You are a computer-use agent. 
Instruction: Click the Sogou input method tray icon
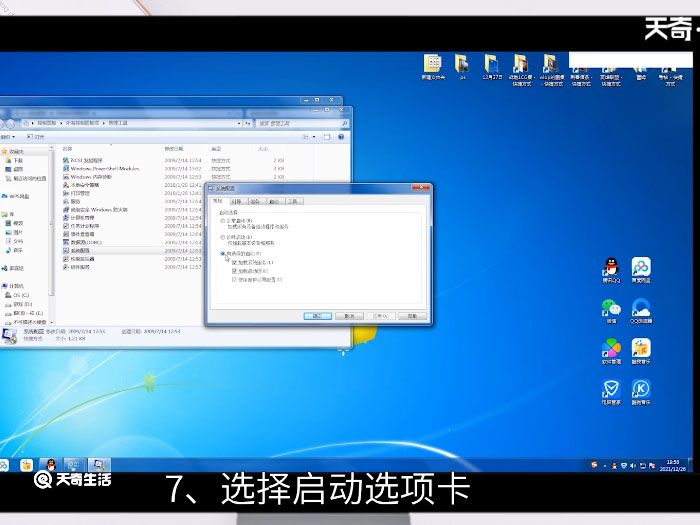coord(594,465)
